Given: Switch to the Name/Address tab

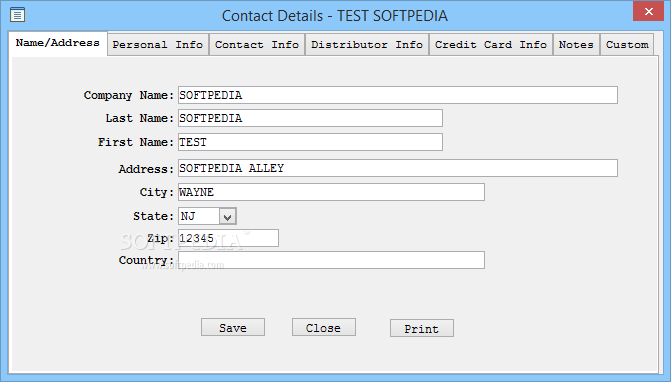Looking at the screenshot, I should [x=58, y=43].
